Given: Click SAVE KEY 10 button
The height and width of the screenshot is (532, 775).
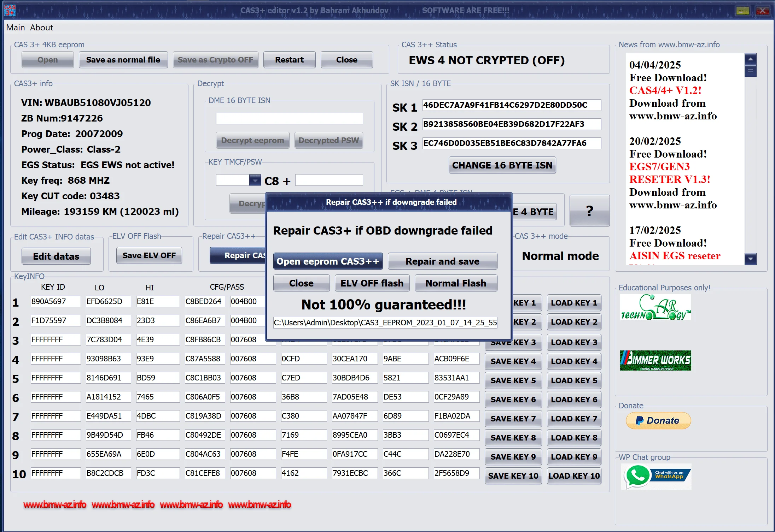Looking at the screenshot, I should coord(513,476).
